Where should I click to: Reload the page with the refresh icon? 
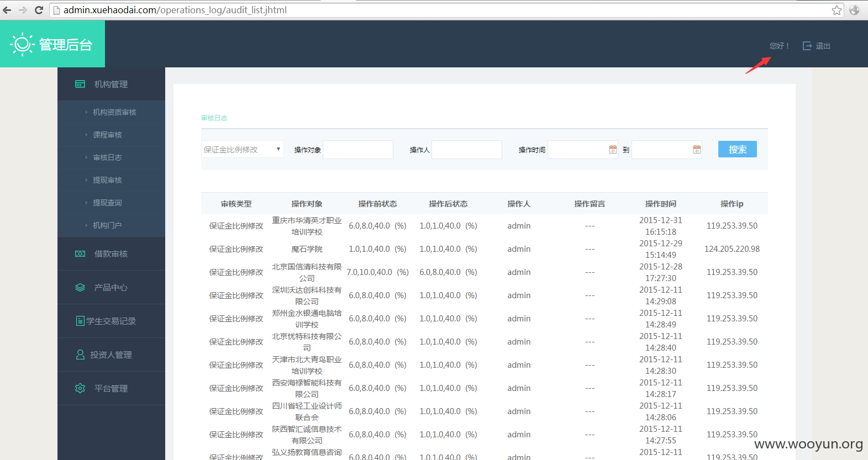(39, 10)
